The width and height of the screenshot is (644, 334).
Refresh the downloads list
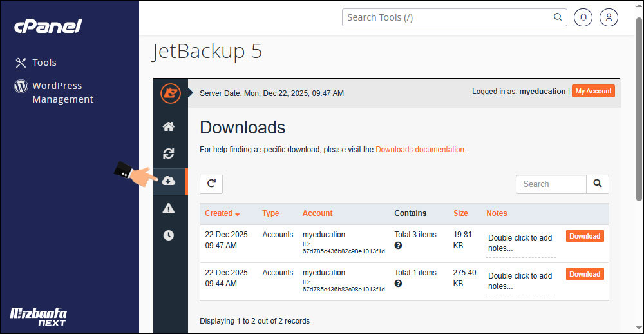pyautogui.click(x=211, y=184)
